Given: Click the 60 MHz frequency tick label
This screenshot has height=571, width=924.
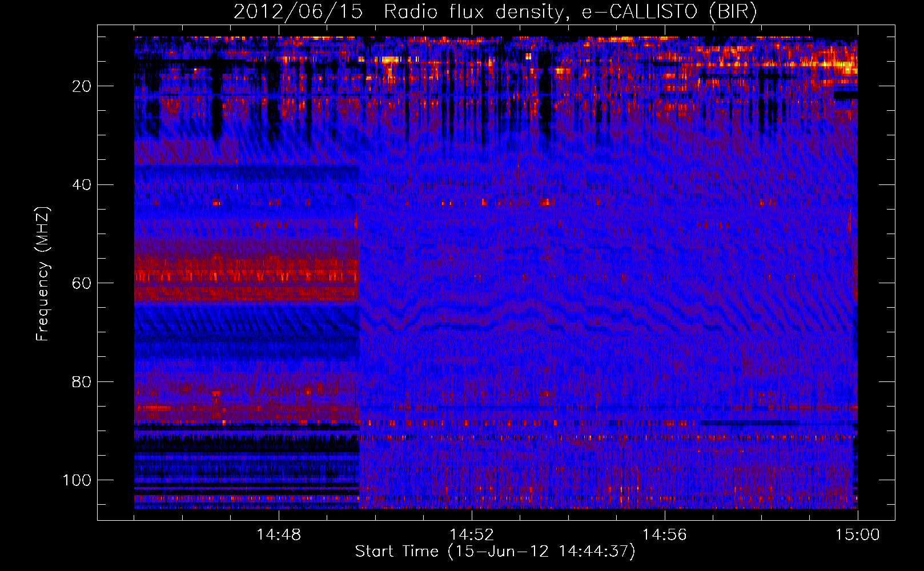Looking at the screenshot, I should tap(82, 284).
